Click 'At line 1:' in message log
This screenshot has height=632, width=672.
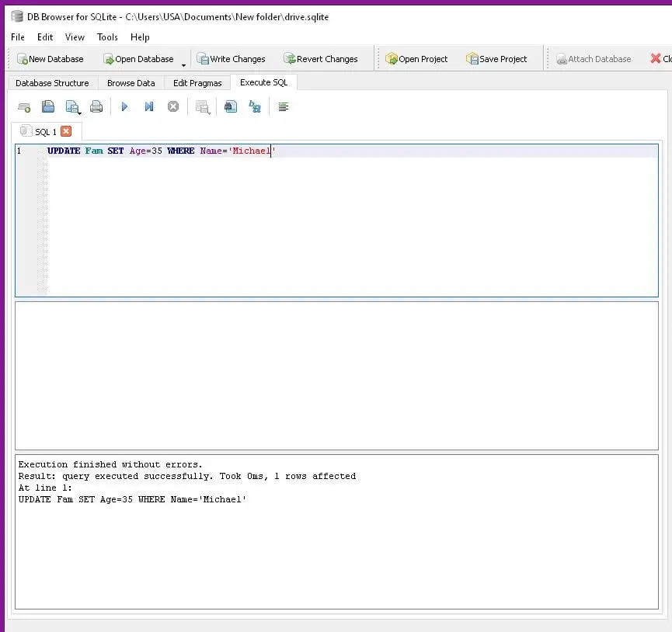coord(45,488)
